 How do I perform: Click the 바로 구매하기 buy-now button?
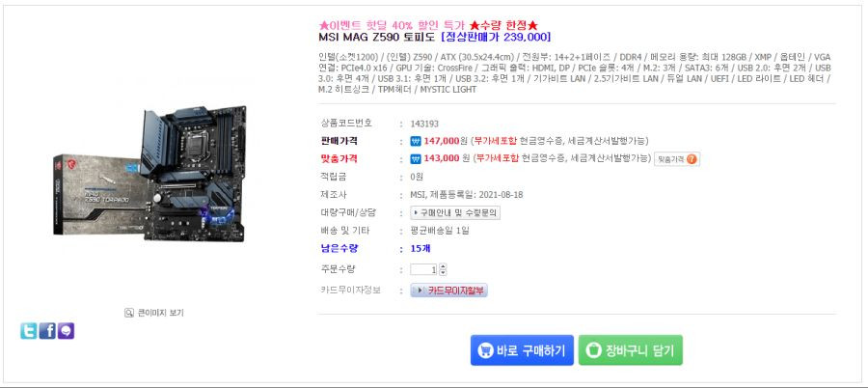tap(522, 350)
